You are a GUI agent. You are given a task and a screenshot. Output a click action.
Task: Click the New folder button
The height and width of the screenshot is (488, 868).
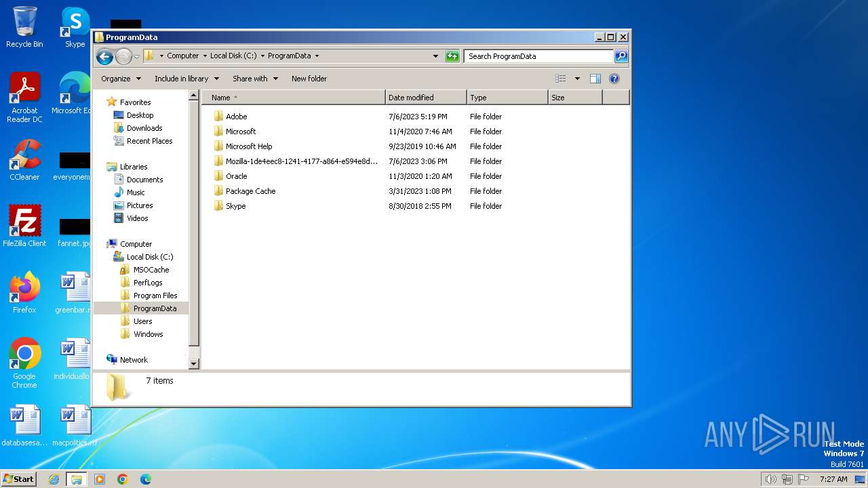[x=309, y=79]
